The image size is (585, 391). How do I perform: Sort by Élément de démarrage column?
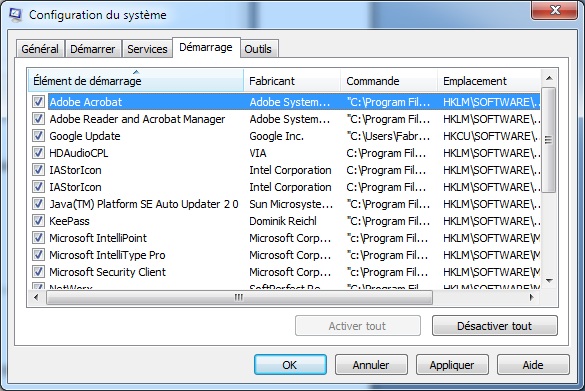coord(136,81)
